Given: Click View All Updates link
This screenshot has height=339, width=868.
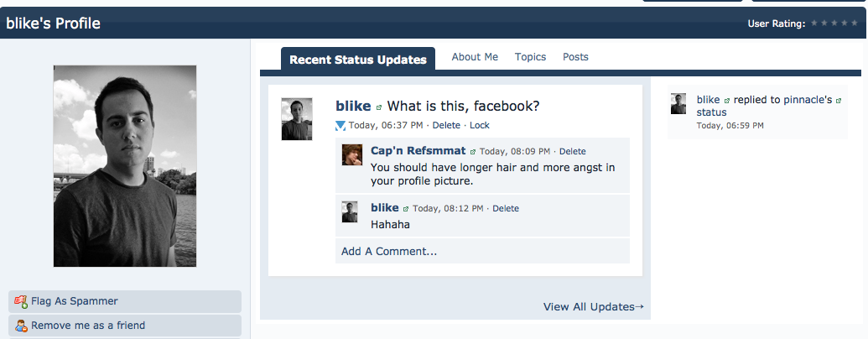Looking at the screenshot, I should (x=593, y=307).
